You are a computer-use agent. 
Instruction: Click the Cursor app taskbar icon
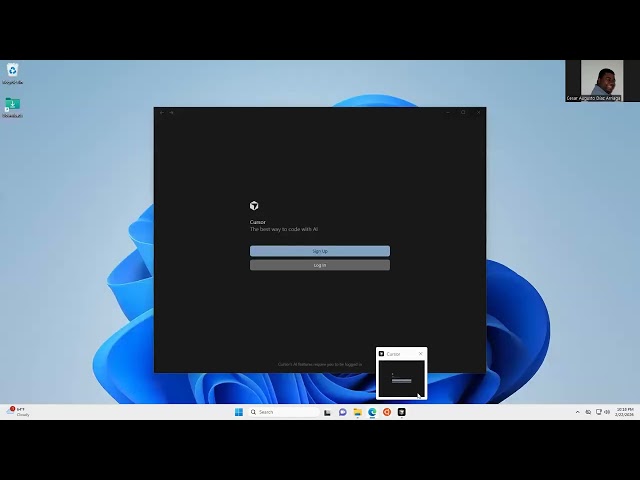click(x=402, y=412)
